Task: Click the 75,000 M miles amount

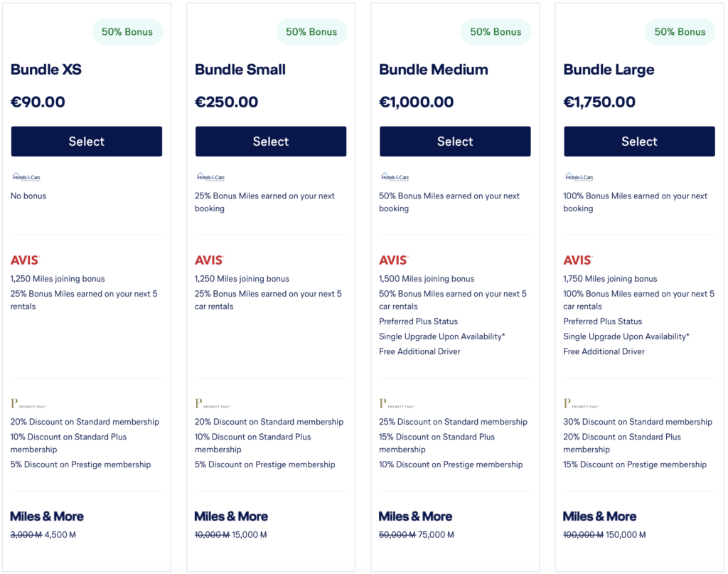Action: (x=436, y=535)
